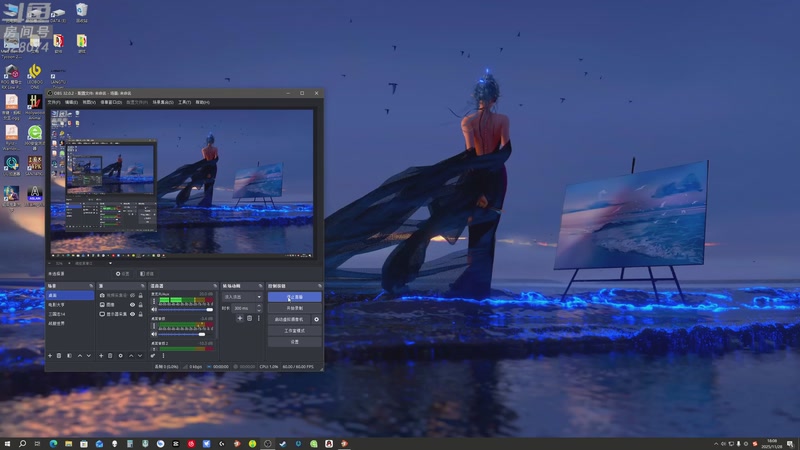Click the OBS preview canvas
Screen dimensions: 800x450
pyautogui.click(x=182, y=182)
